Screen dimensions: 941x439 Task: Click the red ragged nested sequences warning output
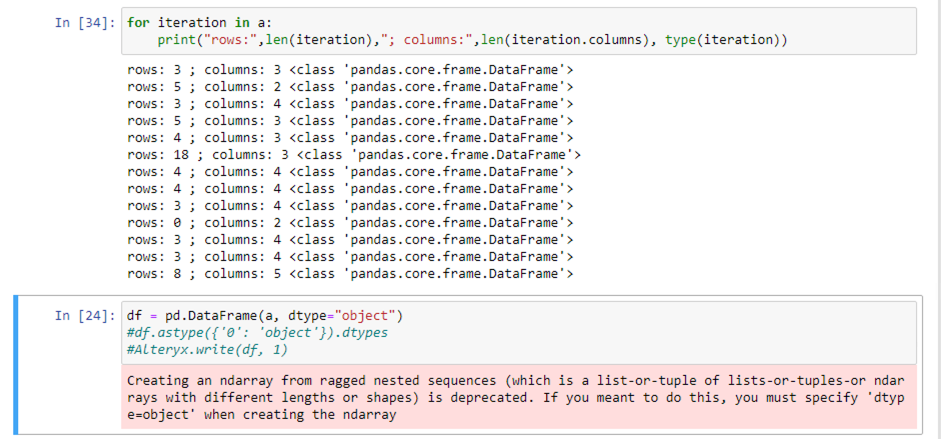519,397
